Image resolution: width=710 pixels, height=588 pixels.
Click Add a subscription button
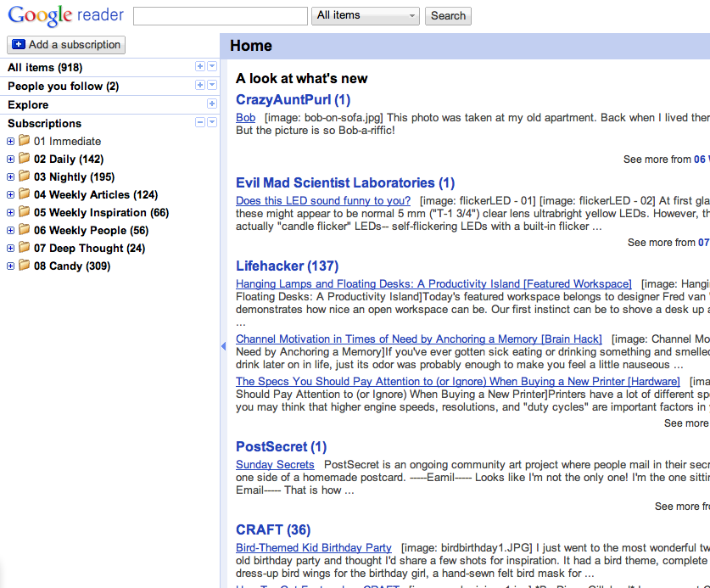point(66,45)
